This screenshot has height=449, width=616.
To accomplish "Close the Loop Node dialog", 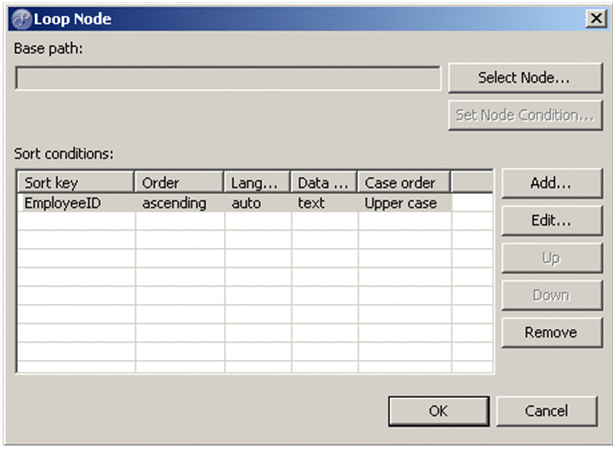I will tap(596, 18).
